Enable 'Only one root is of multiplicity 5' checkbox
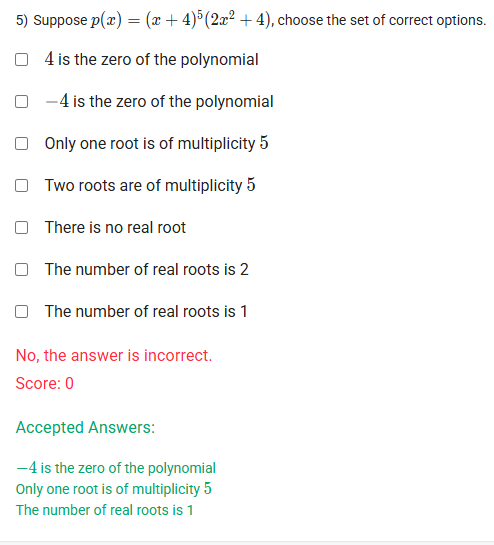494x545 pixels. click(x=22, y=144)
